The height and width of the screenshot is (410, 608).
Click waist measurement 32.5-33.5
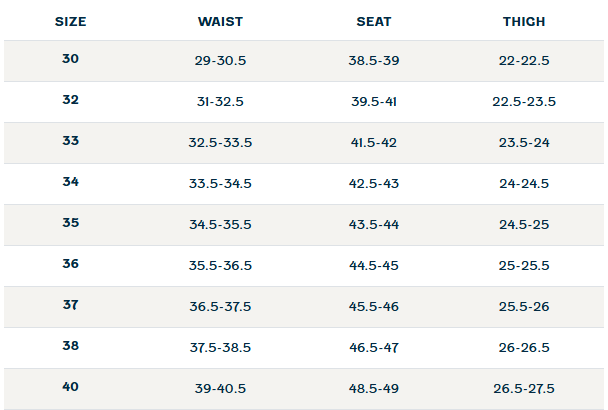[220, 143]
